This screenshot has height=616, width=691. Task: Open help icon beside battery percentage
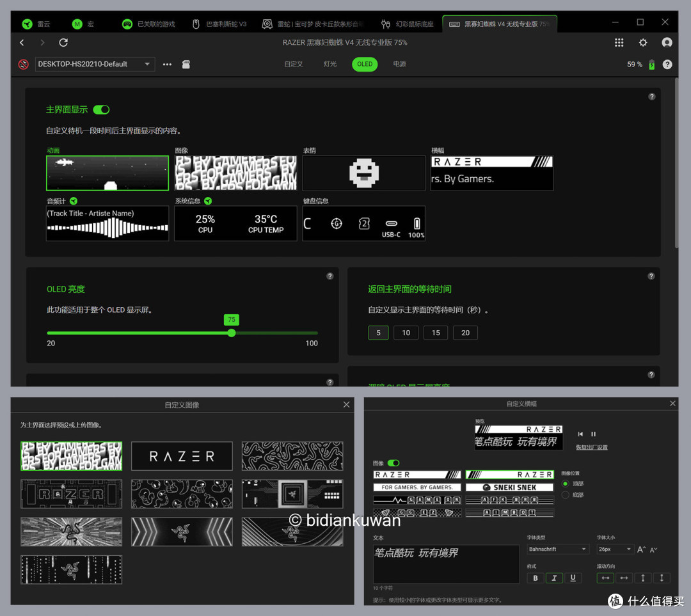pyautogui.click(x=667, y=65)
